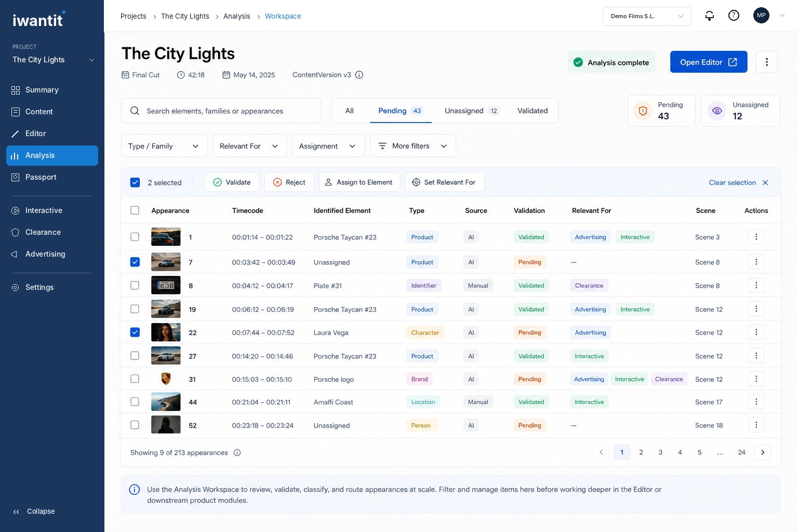Expand the Assignment filter dropdown
This screenshot has width=798, height=532.
tap(328, 146)
